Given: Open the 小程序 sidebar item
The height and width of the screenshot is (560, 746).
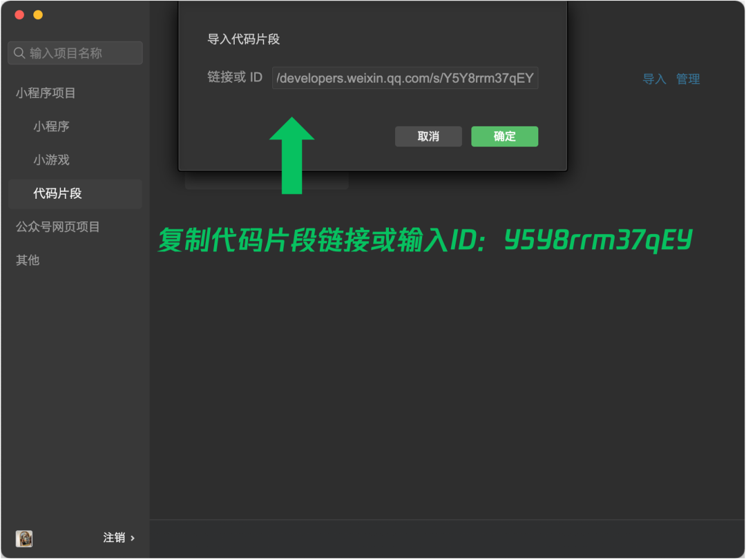Looking at the screenshot, I should [51, 126].
